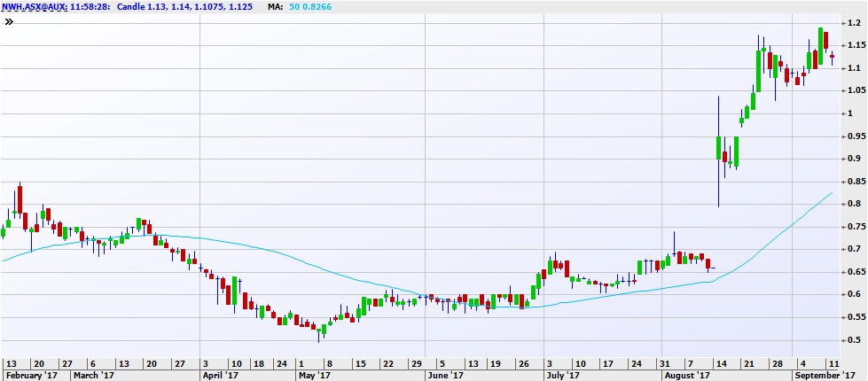The height and width of the screenshot is (381, 868).
Task: Click the 1.2 price axis label
Action: coord(853,23)
